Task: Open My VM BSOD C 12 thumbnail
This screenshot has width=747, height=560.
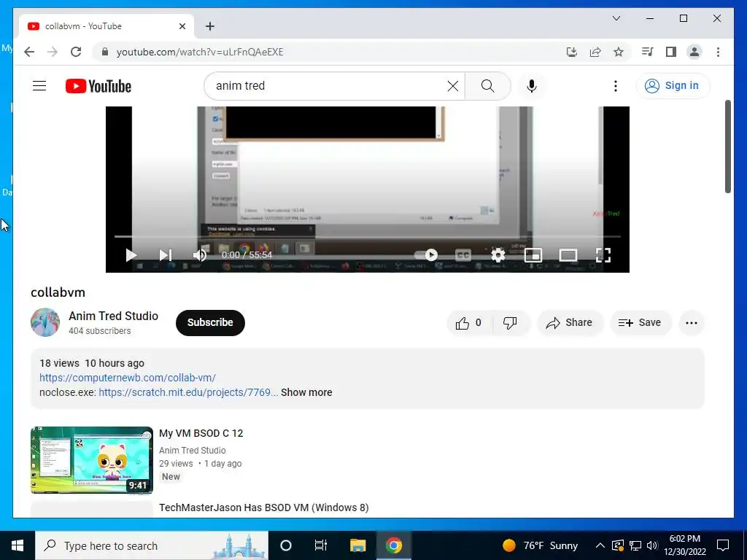Action: pyautogui.click(x=92, y=460)
